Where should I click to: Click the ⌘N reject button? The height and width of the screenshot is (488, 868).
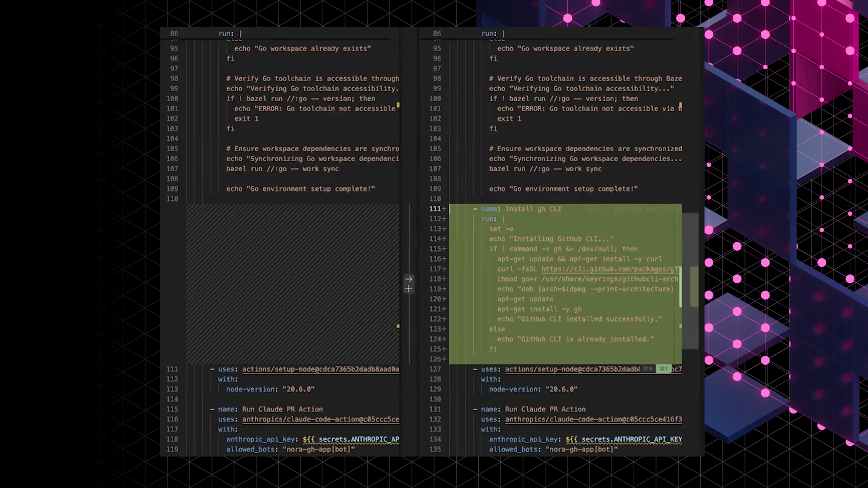pyautogui.click(x=648, y=369)
